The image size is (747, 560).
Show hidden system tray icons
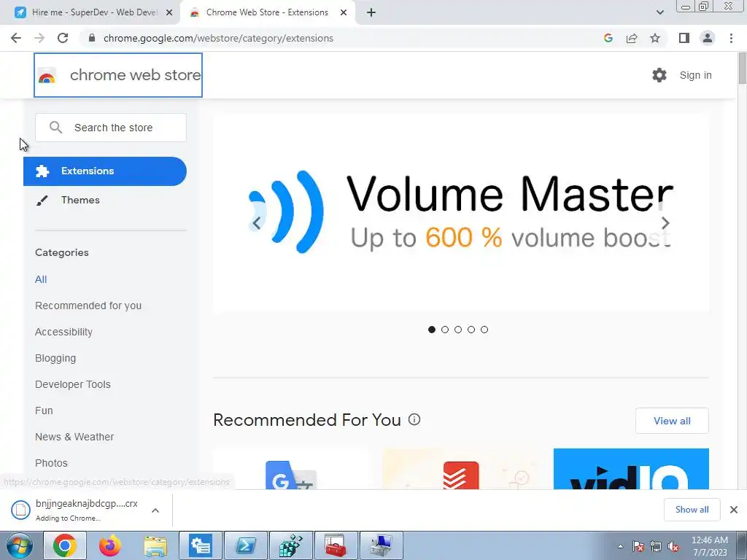point(620,547)
